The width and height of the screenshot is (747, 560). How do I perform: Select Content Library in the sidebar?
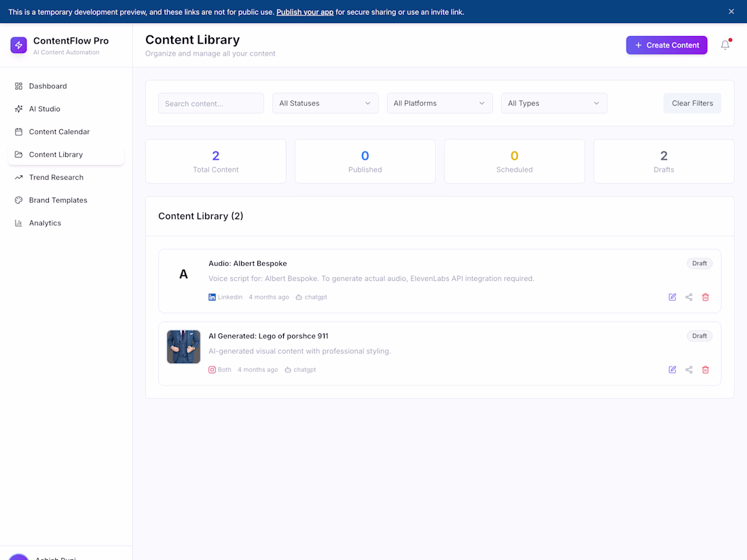coord(67,155)
